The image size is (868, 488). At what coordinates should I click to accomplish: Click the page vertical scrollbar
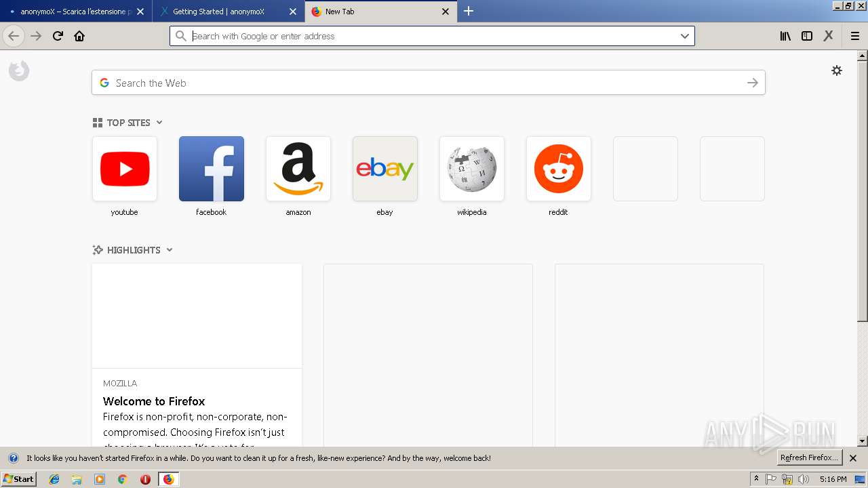pos(863,191)
